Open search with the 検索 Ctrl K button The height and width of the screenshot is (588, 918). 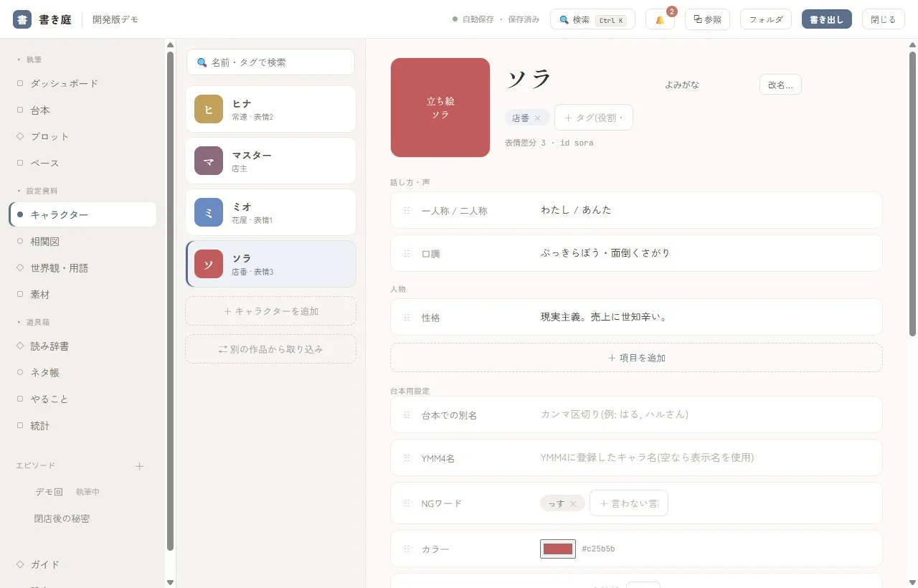(592, 19)
